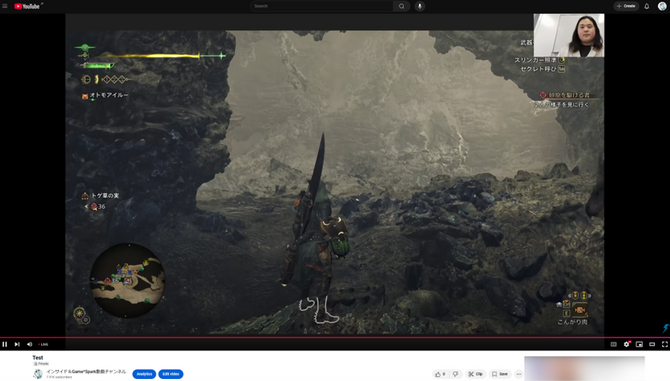Skip to next video
The height and width of the screenshot is (381, 670).
click(17, 344)
